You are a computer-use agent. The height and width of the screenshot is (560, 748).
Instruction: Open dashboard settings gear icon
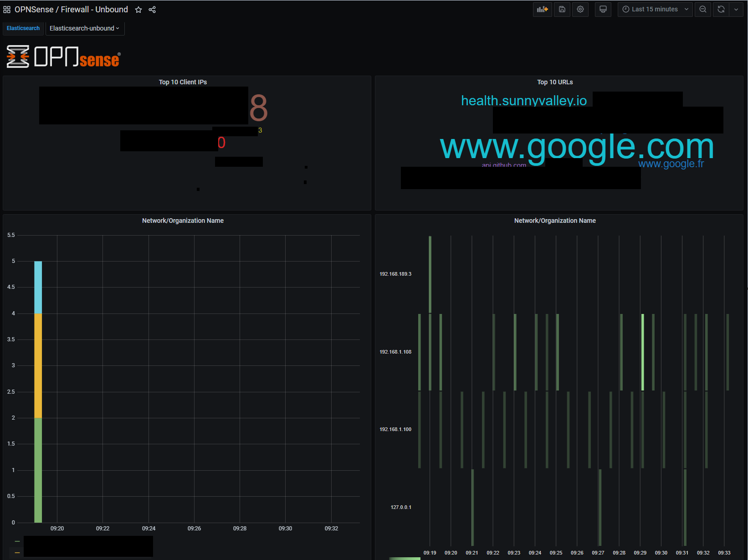(580, 9)
